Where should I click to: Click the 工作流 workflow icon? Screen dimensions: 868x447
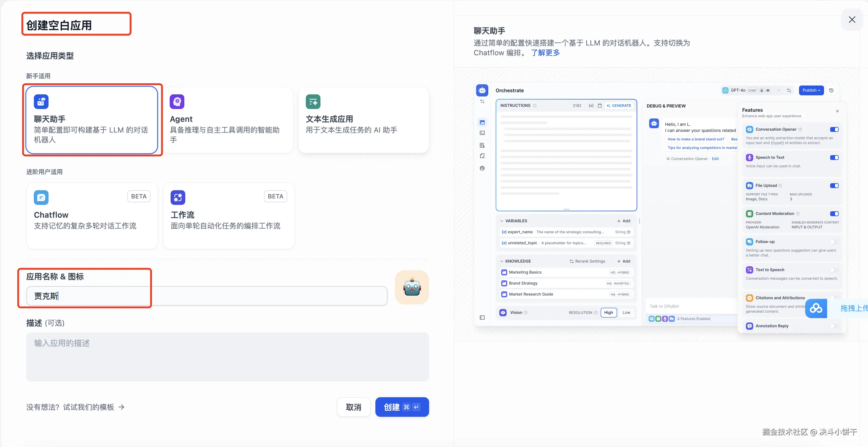pyautogui.click(x=178, y=197)
